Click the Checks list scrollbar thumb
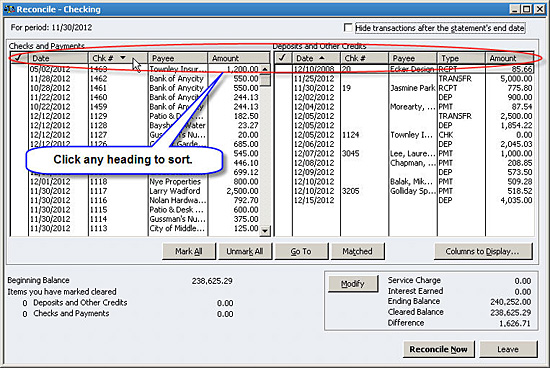Screen dimensions: 550x368 pos(266,80)
